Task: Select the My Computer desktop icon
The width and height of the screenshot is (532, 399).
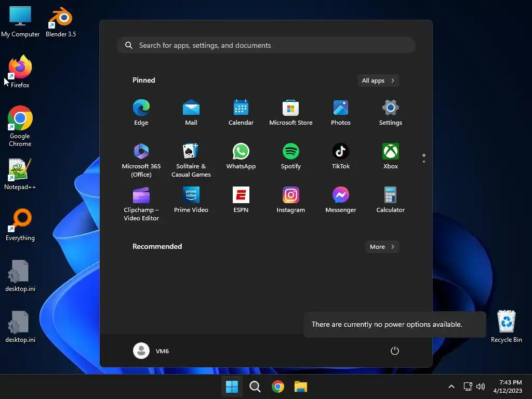Action: tap(20, 22)
